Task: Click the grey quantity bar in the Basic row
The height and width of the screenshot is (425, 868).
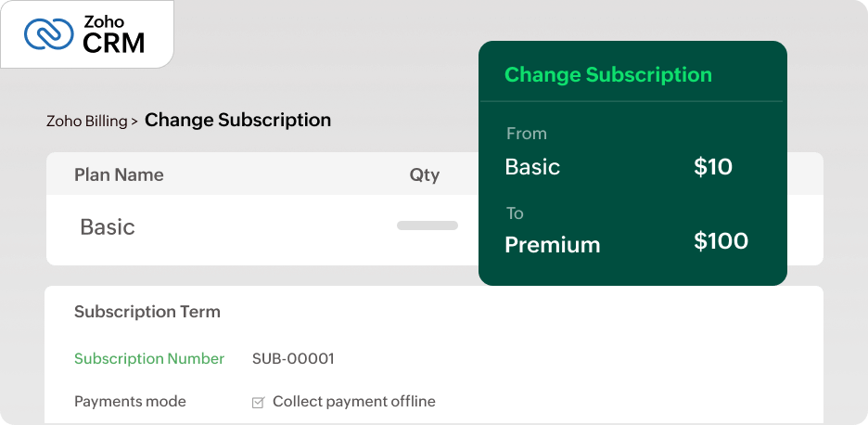Action: 427,225
